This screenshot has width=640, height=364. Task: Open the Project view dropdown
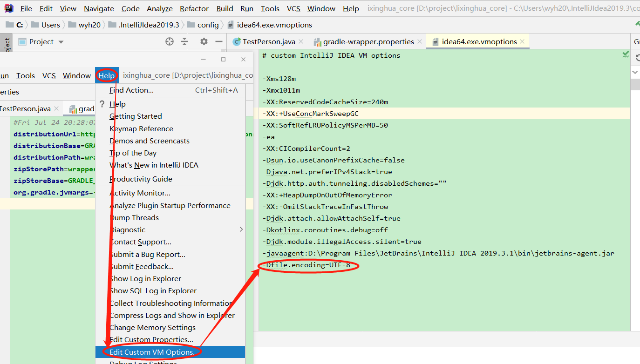click(61, 42)
